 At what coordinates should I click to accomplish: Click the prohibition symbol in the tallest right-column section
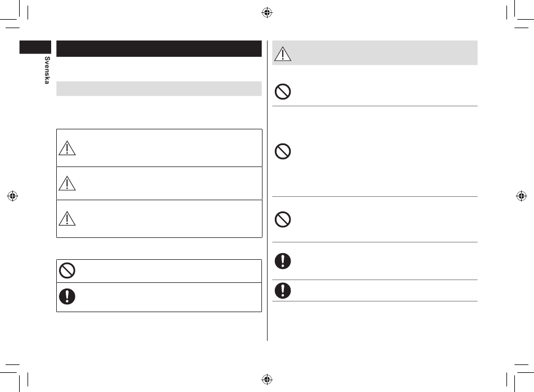(x=283, y=151)
